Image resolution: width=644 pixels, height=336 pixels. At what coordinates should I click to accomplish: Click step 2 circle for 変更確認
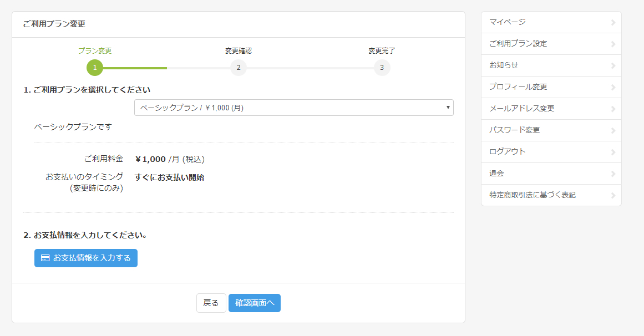pos(238,68)
